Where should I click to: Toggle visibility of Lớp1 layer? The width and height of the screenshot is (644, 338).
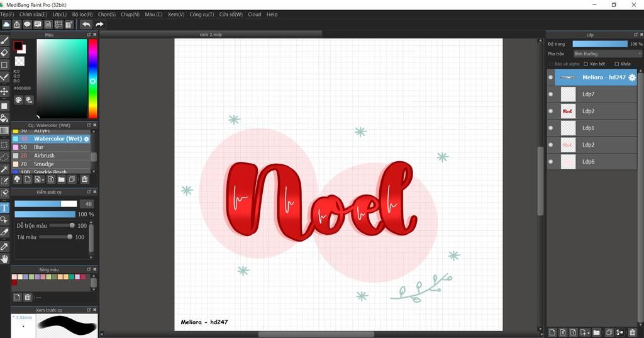551,128
